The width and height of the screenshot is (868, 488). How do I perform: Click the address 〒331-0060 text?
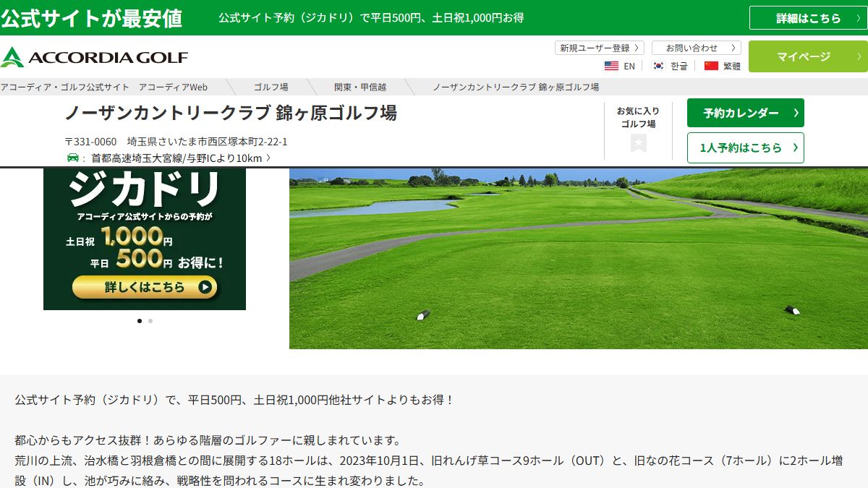176,142
